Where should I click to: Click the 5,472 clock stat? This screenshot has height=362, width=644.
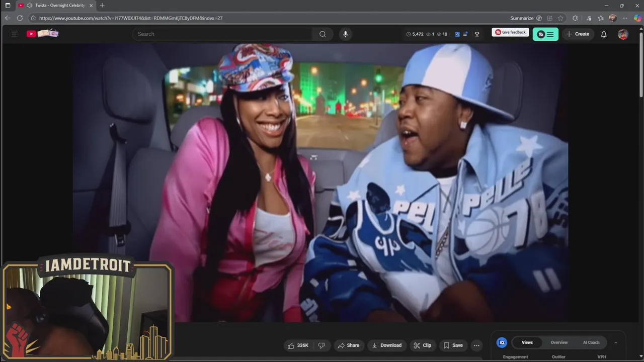pos(415,34)
